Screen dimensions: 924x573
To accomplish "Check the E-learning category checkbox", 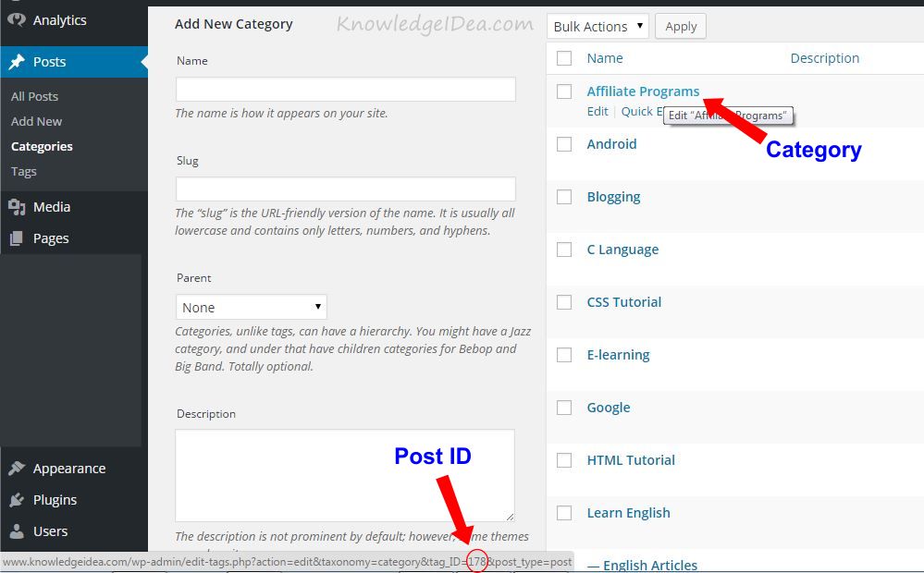I will 564,355.
